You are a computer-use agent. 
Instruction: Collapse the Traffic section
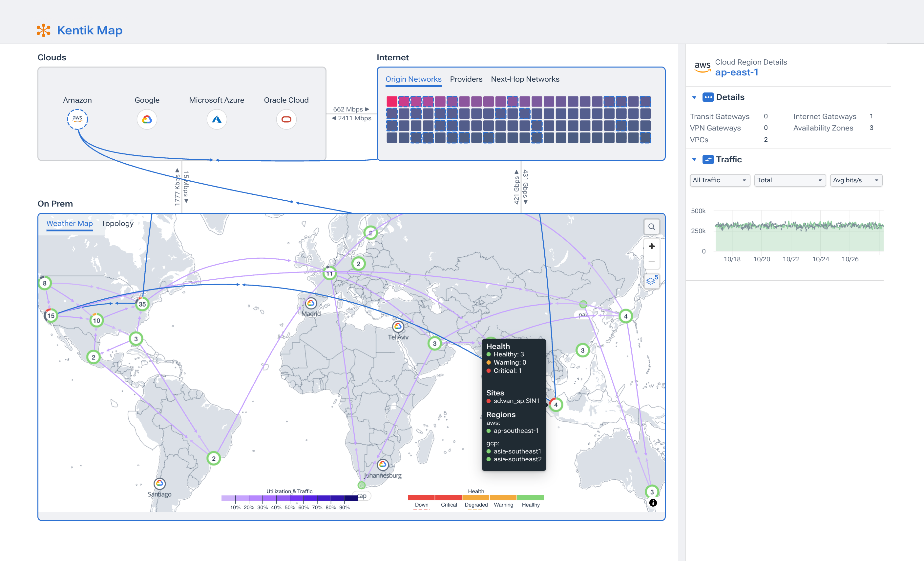point(694,159)
